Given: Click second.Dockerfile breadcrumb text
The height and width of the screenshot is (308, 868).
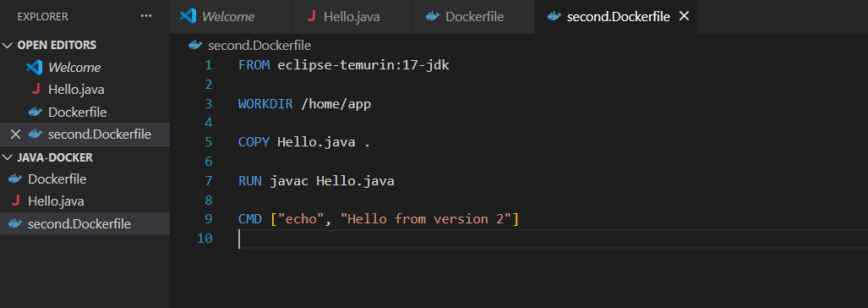Looking at the screenshot, I should point(259,45).
